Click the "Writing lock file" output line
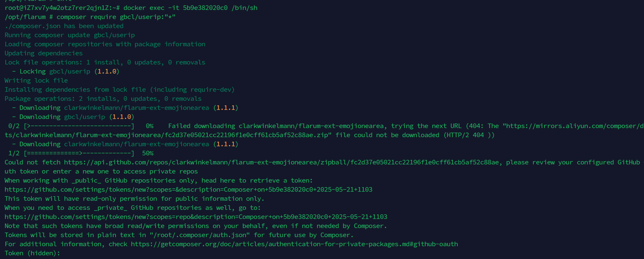Viewport: 644px width, 259px height. (x=36, y=81)
